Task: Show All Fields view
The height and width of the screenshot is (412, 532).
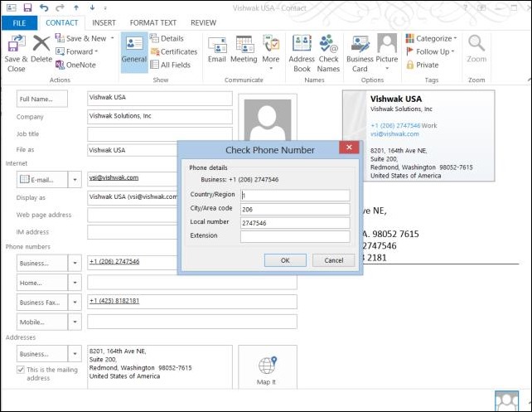Action: click(x=171, y=65)
